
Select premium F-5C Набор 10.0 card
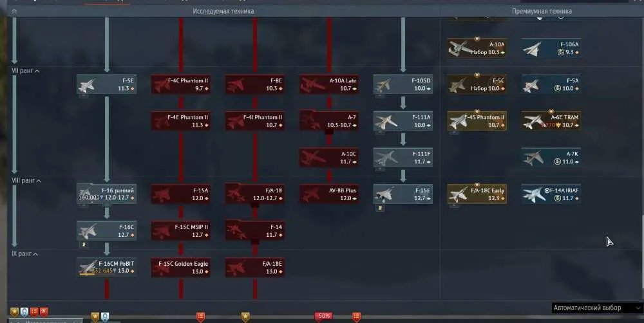(x=477, y=84)
